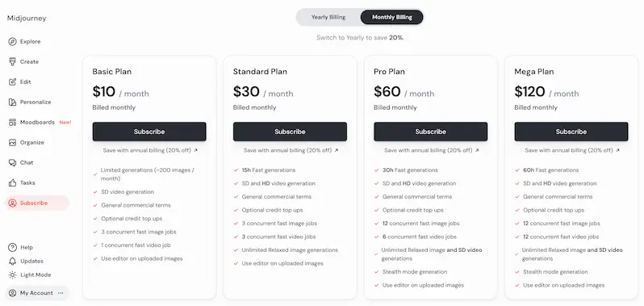Open the Edit pencil icon
This screenshot has width=644, height=306.
[12, 82]
